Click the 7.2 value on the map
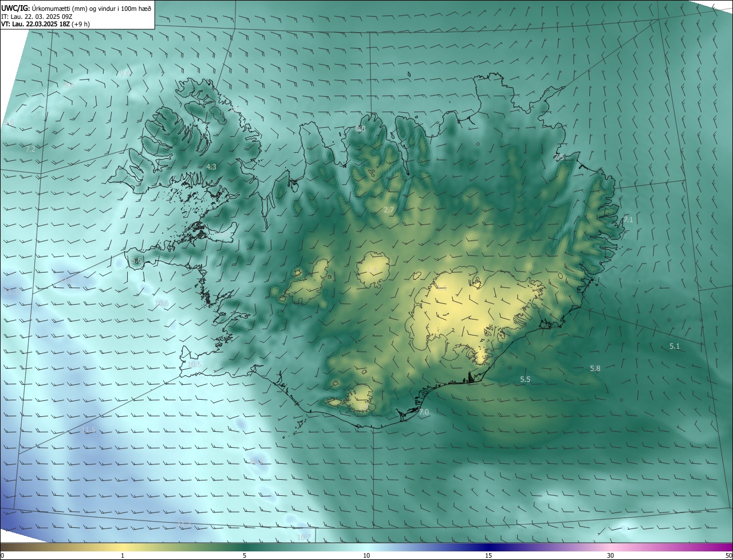Viewport: 733px width, 560px height. [31, 149]
